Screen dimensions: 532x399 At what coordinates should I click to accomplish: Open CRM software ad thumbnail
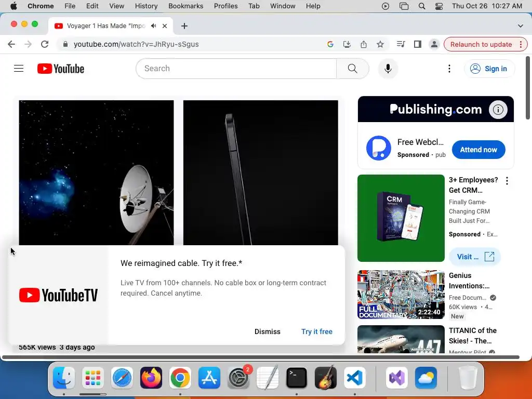click(x=401, y=218)
